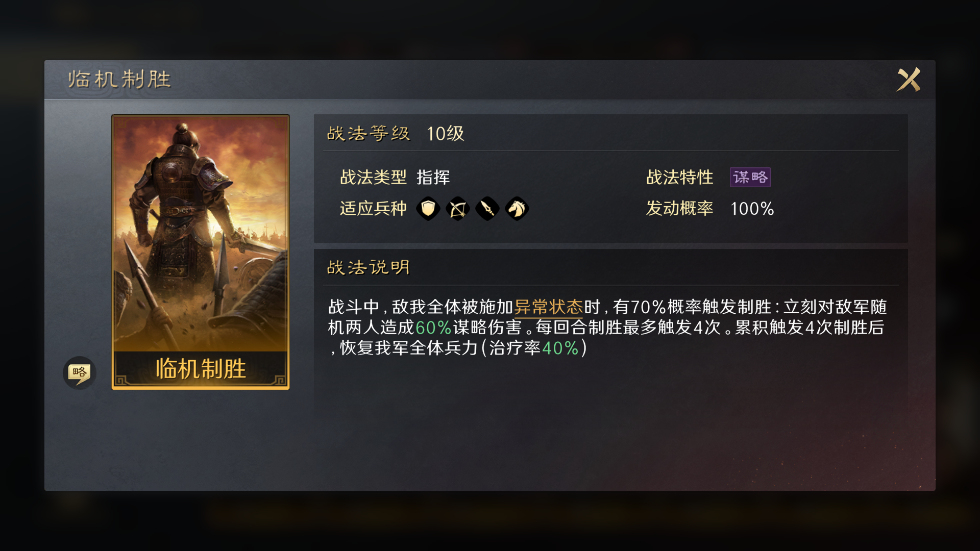Tap the 战法特性 label
980x551 pixels.
679,177
